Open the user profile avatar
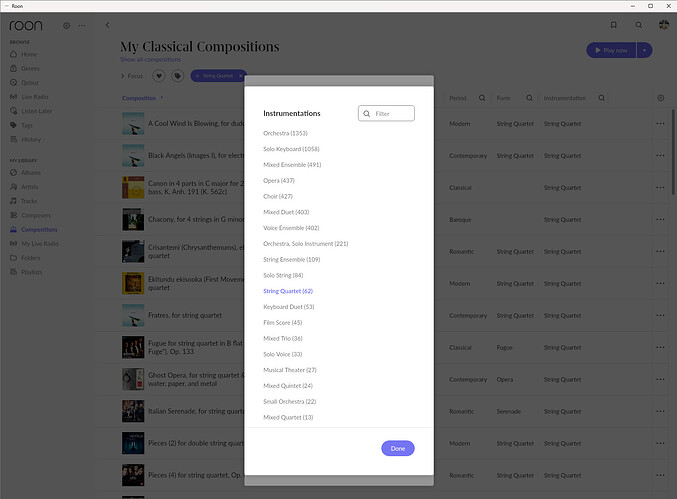Image resolution: width=677 pixels, height=499 pixels. 664,25
